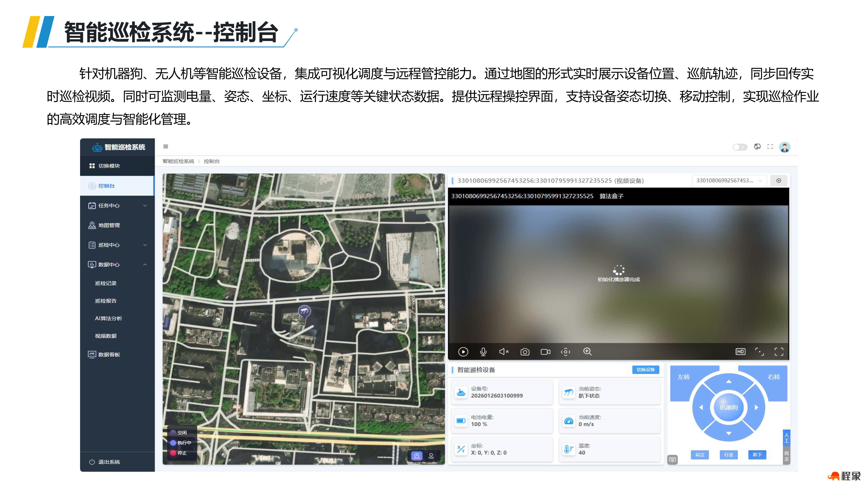Toggle page fullscreen icon in header
Screen dimensions: 868x488
point(770,146)
